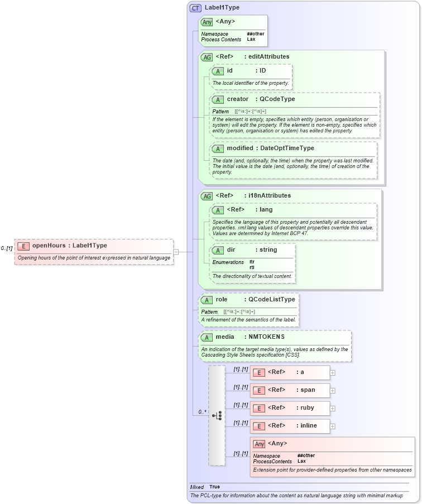Click the E icon of inline element
This screenshot has width=422, height=504.
(259, 426)
